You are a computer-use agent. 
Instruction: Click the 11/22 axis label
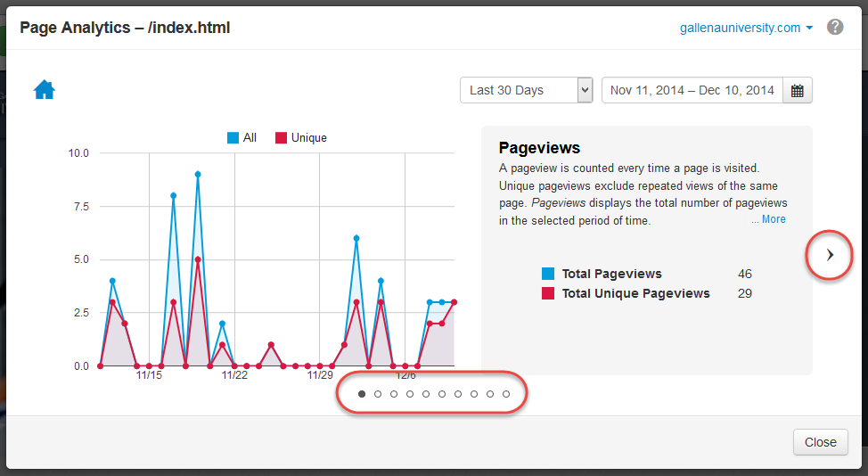tap(234, 375)
